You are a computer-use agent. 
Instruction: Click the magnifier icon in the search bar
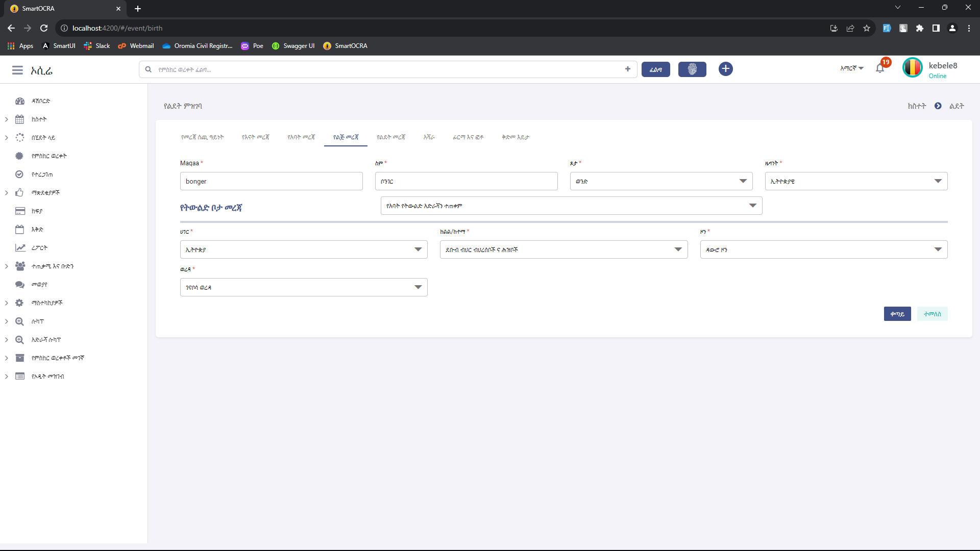pos(149,69)
